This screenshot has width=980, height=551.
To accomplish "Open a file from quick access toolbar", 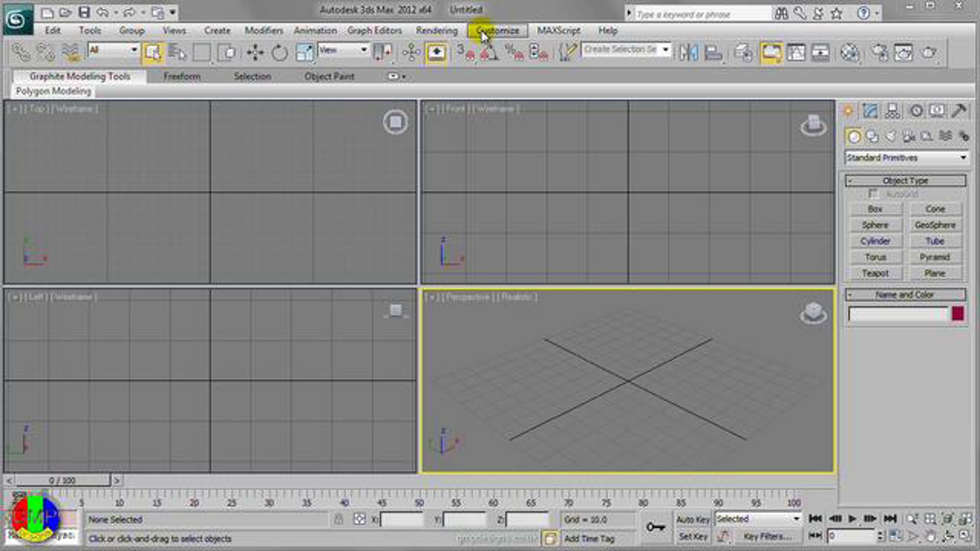I will [65, 13].
